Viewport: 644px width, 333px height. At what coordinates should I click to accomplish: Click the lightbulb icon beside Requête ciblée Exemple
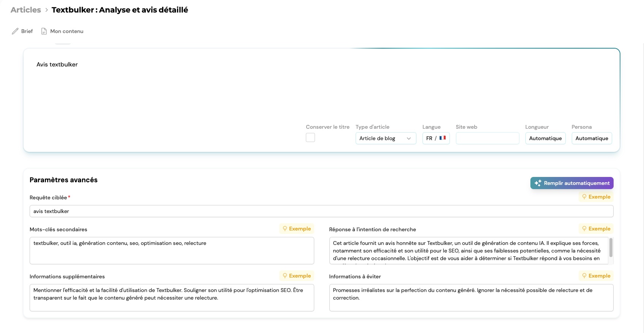point(584,197)
